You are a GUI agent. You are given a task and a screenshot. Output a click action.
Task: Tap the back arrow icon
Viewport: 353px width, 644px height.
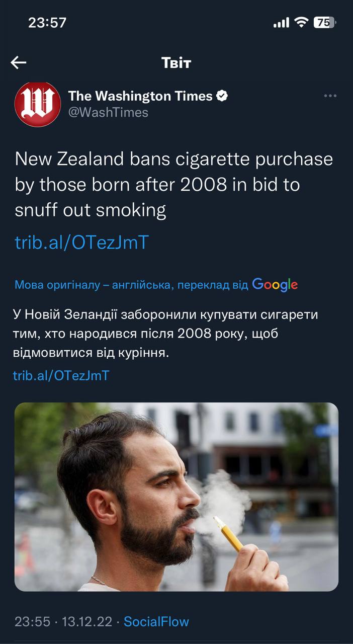[19, 62]
